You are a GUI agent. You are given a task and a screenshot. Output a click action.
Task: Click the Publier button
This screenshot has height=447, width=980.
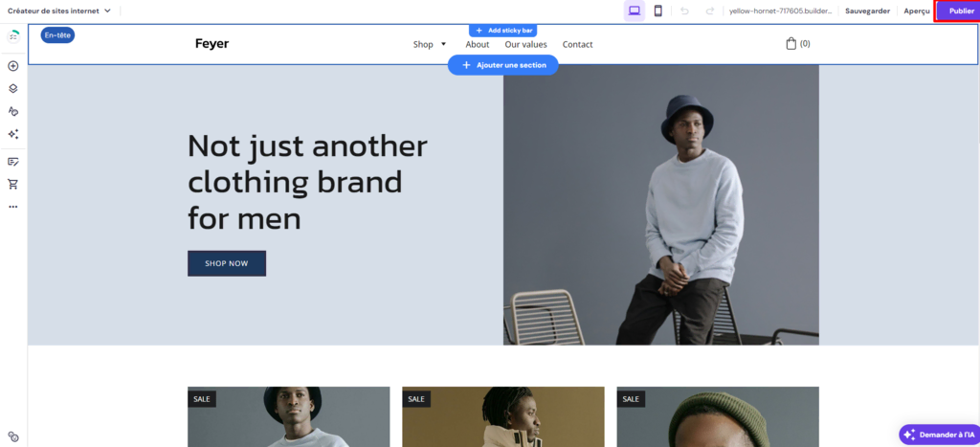tap(957, 11)
